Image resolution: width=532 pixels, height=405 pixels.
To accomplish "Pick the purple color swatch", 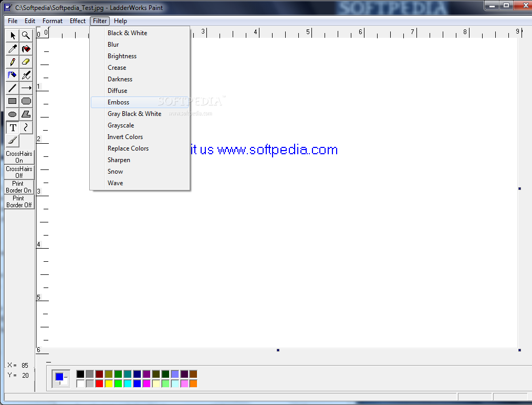I will [x=147, y=374].
